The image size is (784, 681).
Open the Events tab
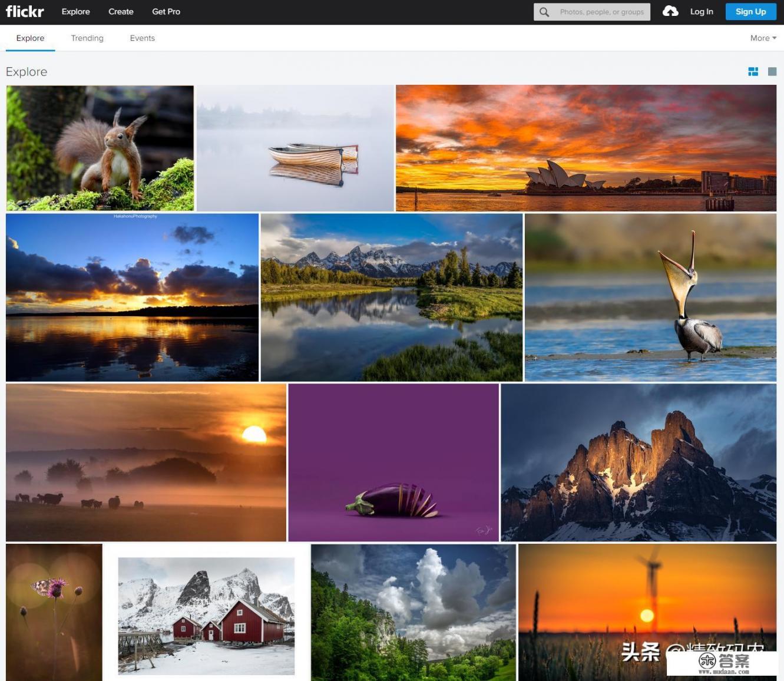[x=142, y=38]
